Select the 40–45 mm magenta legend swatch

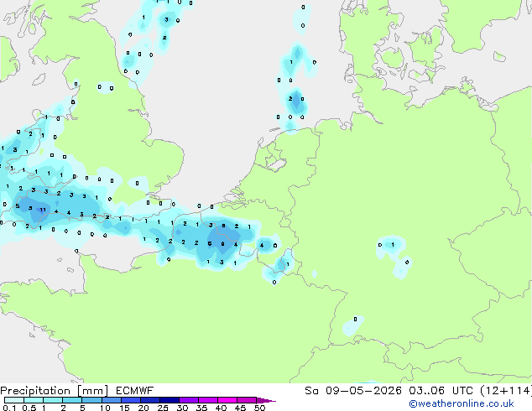[227, 400]
